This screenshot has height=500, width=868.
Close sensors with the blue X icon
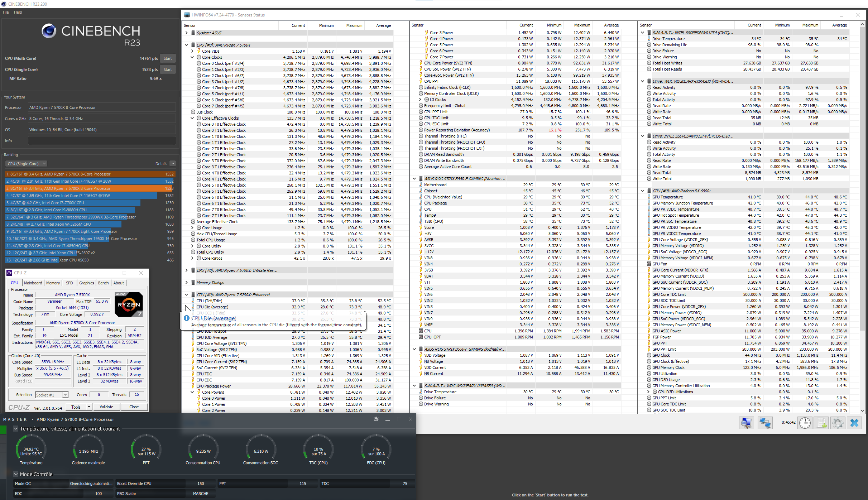tap(855, 423)
